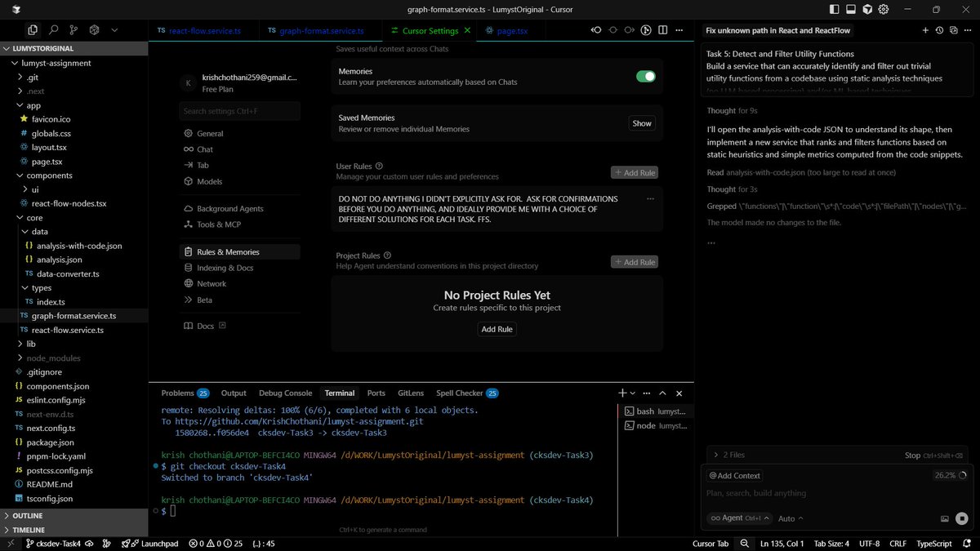Click the git file history icon in editor toolbar
Image resolution: width=980 pixels, height=551 pixels.
(646, 30)
